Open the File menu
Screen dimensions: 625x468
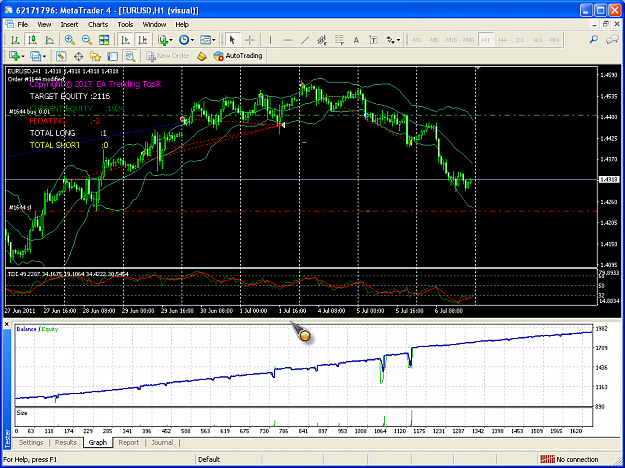coord(23,24)
